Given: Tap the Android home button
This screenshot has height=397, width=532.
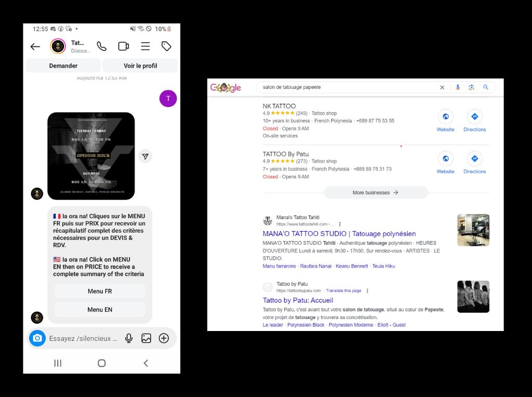Looking at the screenshot, I should click(101, 363).
